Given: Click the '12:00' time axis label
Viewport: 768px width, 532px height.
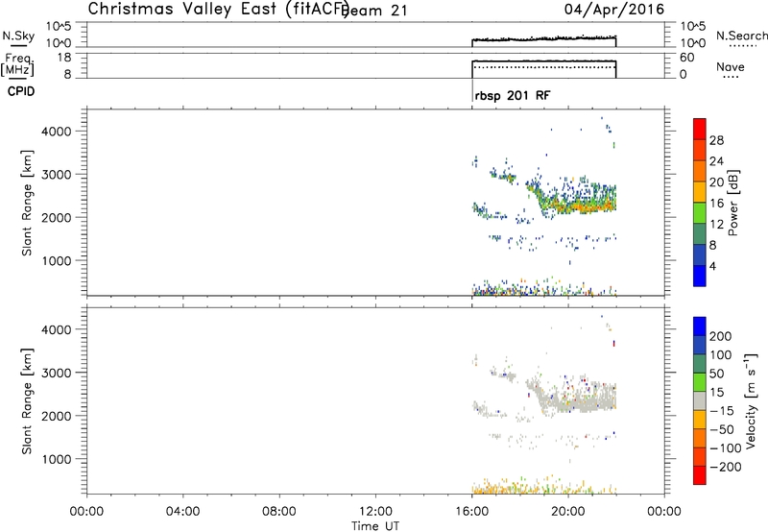Looking at the screenshot, I should tap(375, 512).
